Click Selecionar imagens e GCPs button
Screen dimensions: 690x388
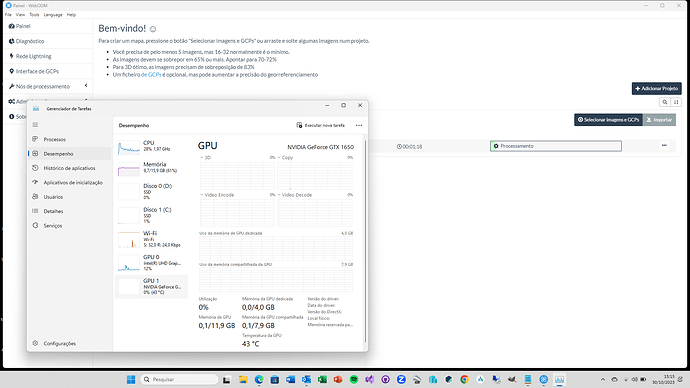tap(608, 120)
